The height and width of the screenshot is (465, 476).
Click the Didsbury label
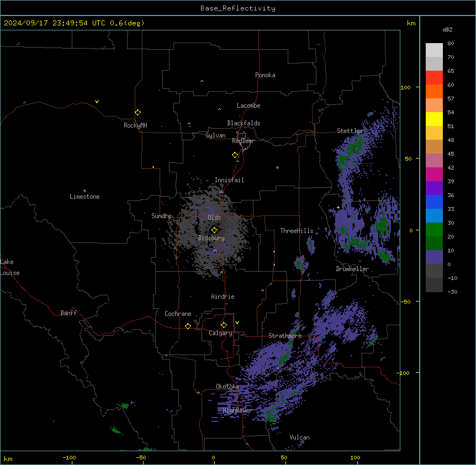(211, 238)
